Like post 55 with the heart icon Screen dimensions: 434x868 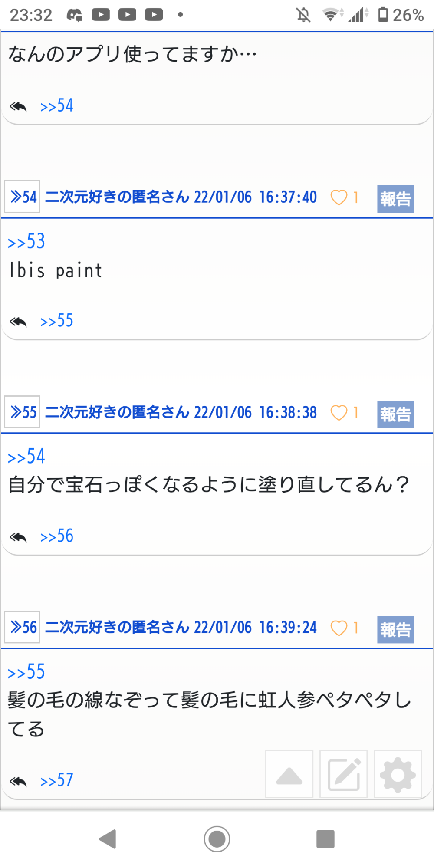[x=339, y=413]
